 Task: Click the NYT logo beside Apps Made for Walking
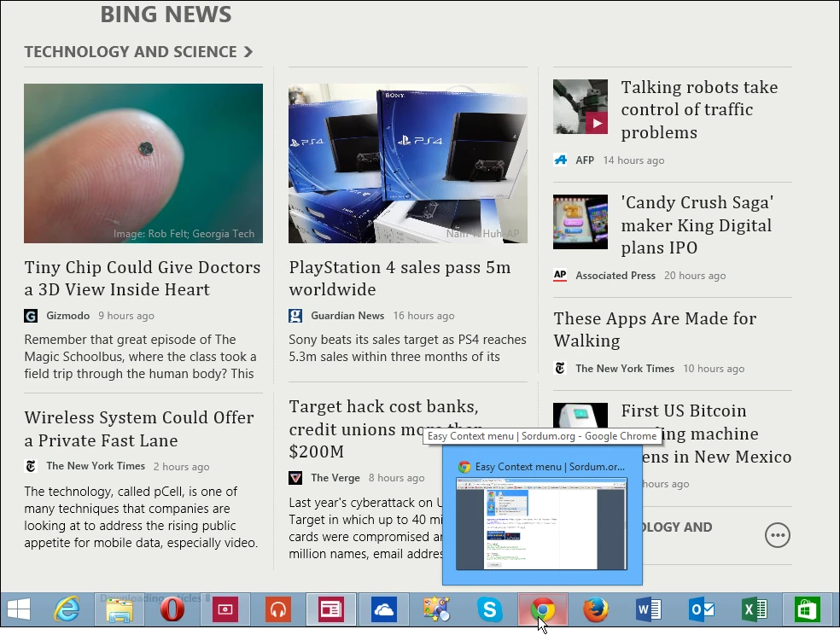[560, 369]
